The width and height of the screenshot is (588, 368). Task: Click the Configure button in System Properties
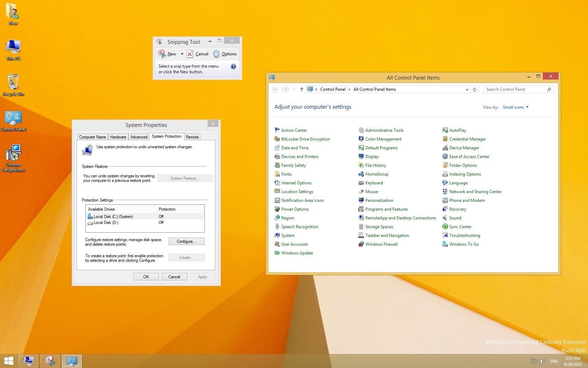(x=186, y=241)
